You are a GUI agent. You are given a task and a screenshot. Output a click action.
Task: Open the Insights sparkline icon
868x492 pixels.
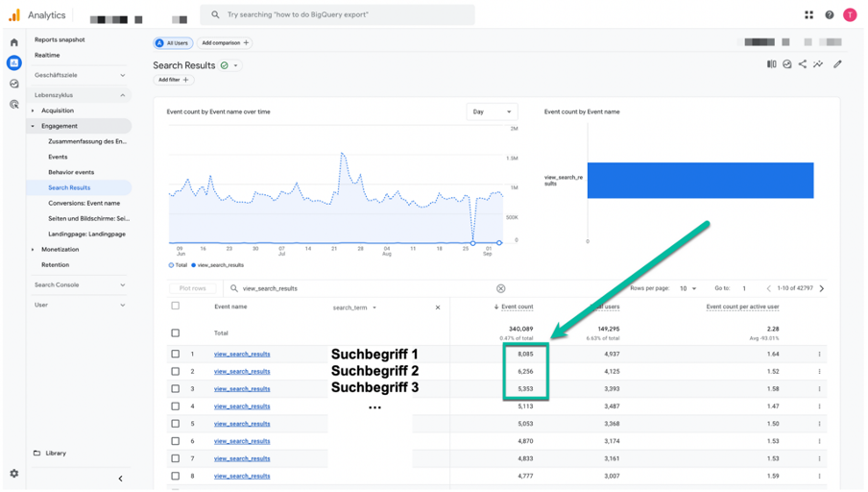[818, 64]
